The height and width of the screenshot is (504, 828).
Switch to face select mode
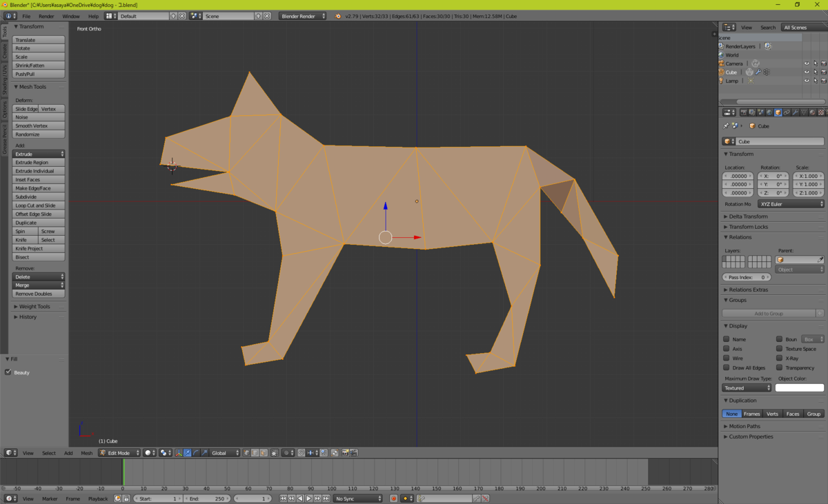[x=263, y=453]
